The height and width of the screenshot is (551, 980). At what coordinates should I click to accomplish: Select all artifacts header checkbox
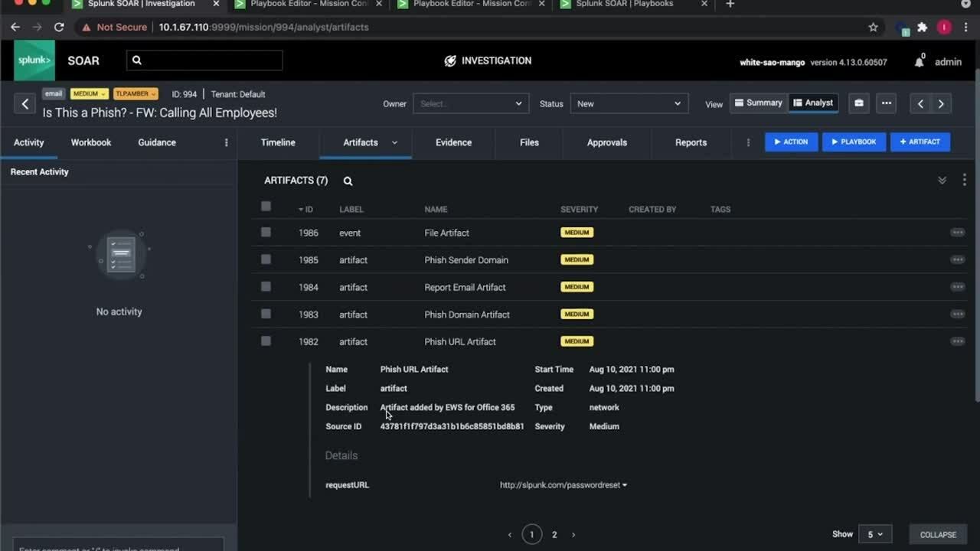coord(266,207)
